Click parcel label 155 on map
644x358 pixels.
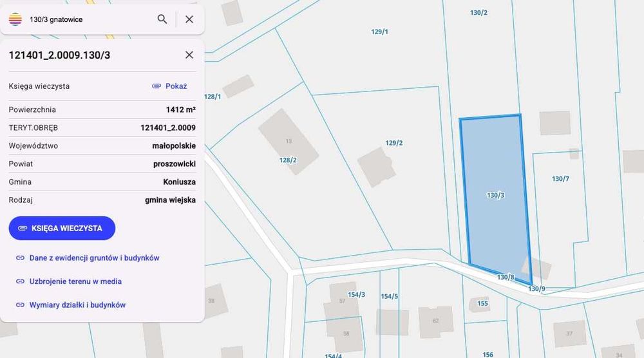coord(482,303)
